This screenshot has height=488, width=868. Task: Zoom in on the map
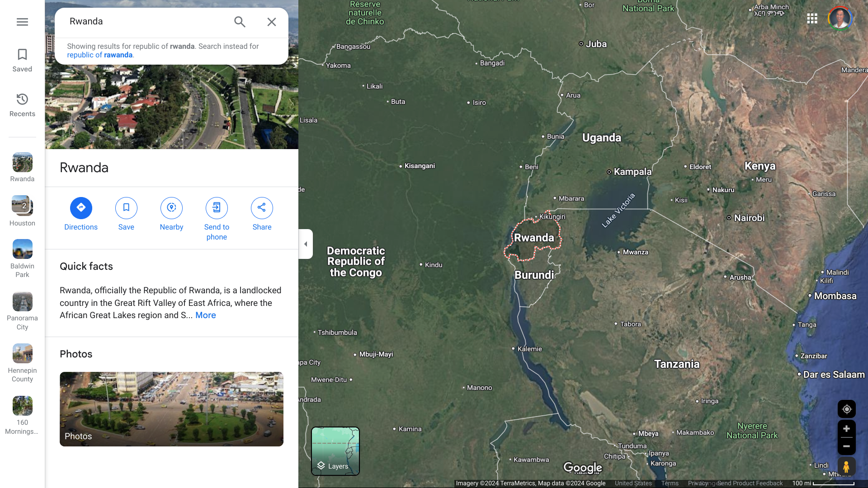[x=846, y=429]
